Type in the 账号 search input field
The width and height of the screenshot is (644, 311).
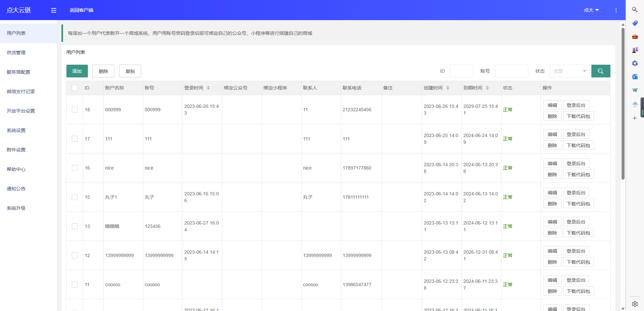click(x=511, y=71)
